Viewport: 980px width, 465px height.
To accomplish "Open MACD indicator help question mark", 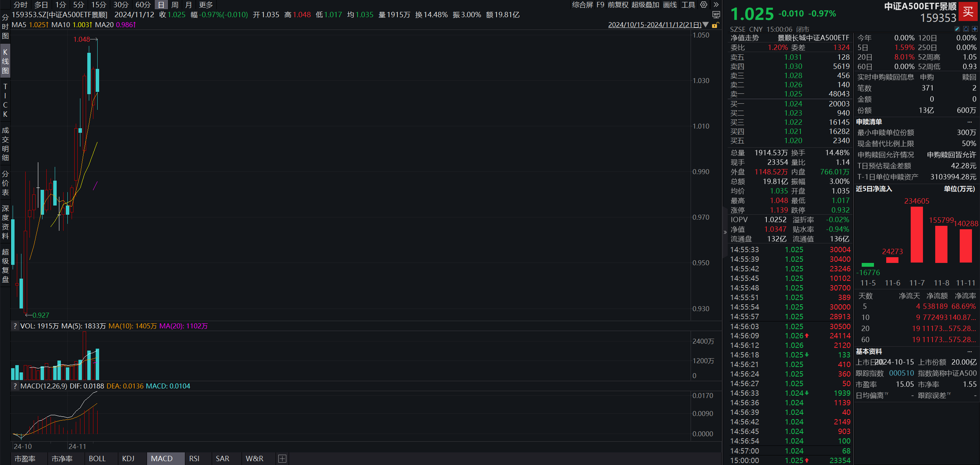I will [15, 386].
